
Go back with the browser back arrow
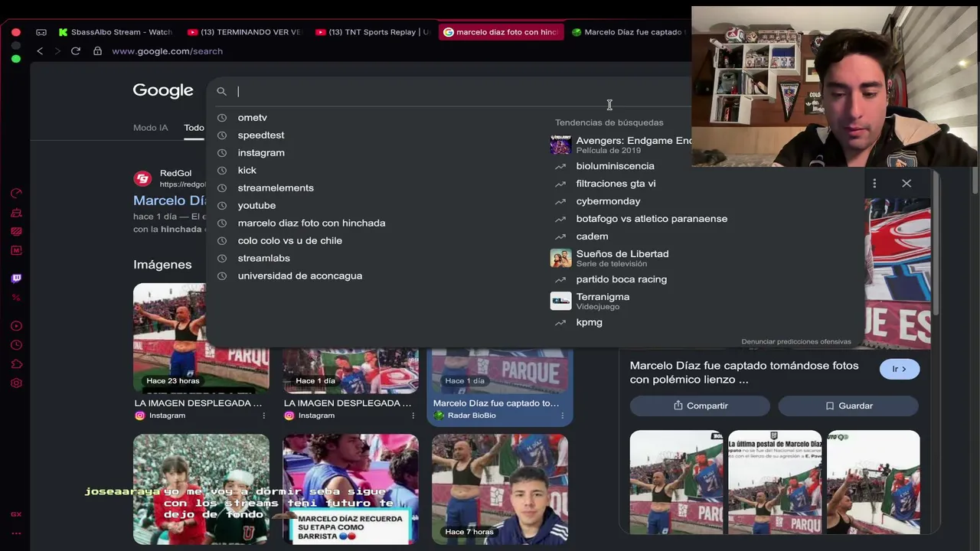(x=40, y=51)
